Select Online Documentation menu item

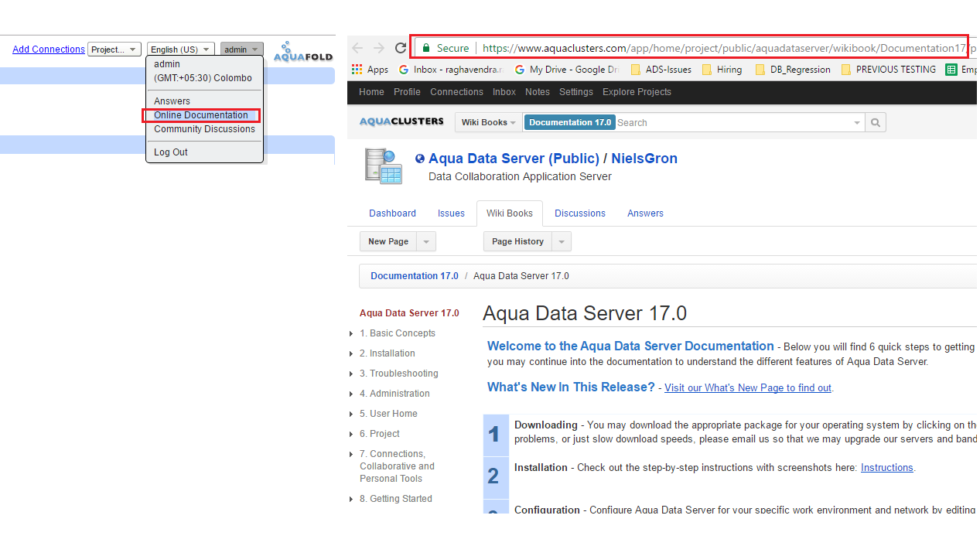pyautogui.click(x=201, y=115)
